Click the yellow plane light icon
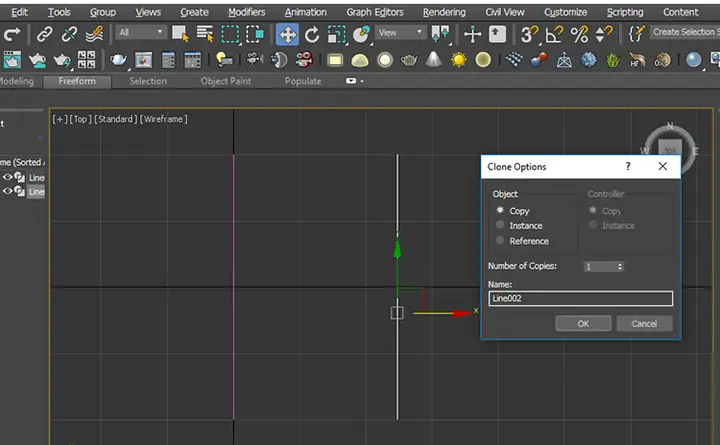Screen dimensions: 720x445 click(335, 60)
